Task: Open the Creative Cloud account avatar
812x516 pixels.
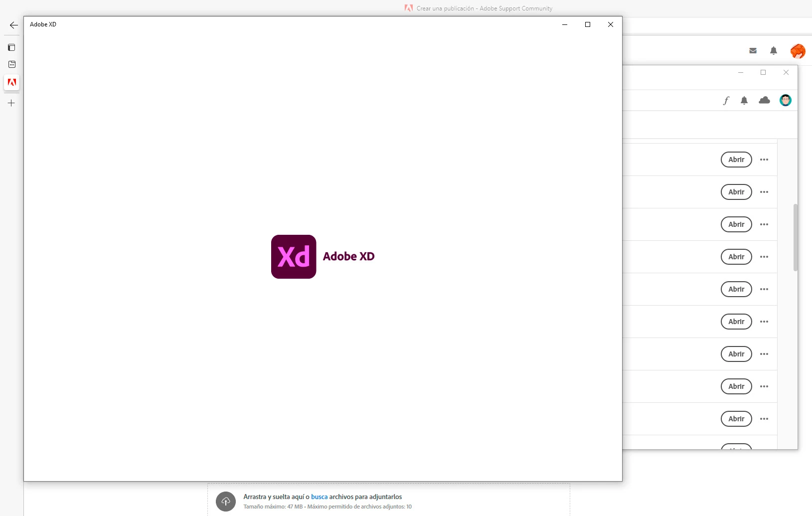Action: 786,100
